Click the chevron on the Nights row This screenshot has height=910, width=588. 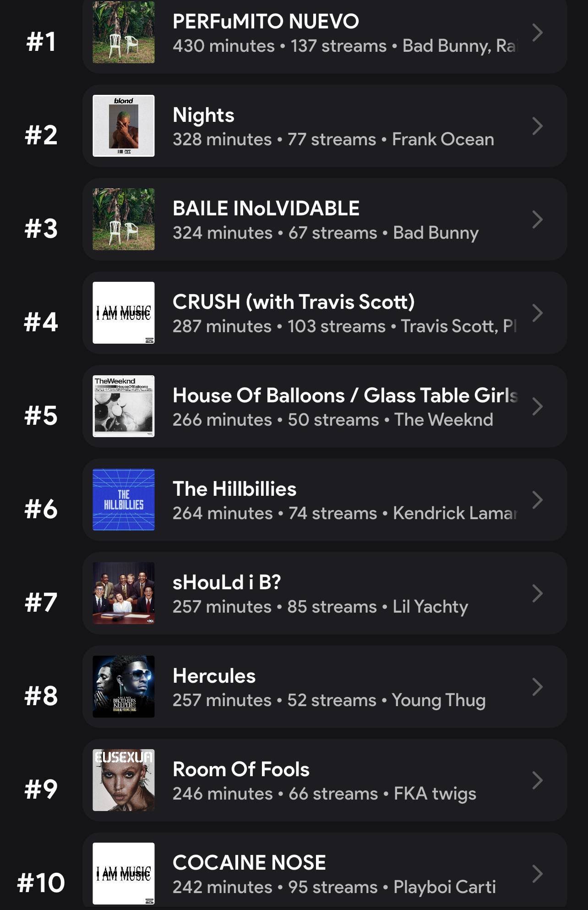pos(538,126)
